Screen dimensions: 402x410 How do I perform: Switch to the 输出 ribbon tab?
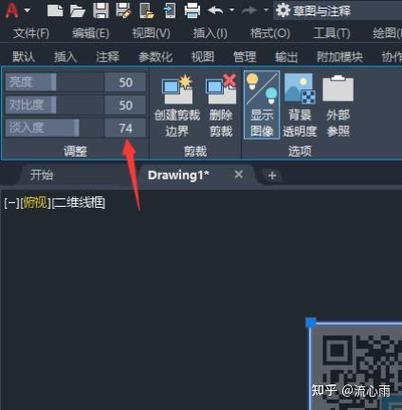(x=286, y=57)
